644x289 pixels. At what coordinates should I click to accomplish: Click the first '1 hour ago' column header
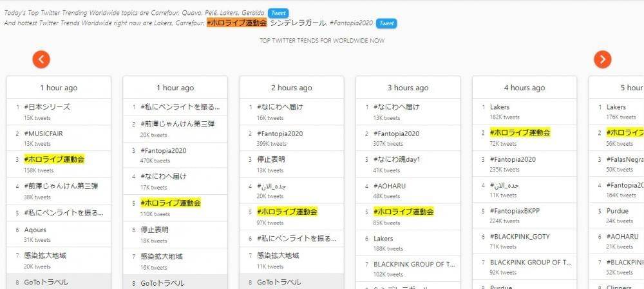59,88
